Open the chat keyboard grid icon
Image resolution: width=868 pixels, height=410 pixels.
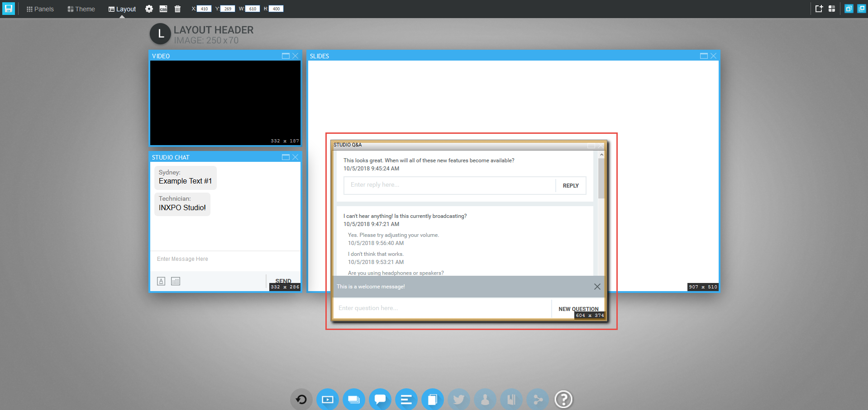[x=176, y=281]
